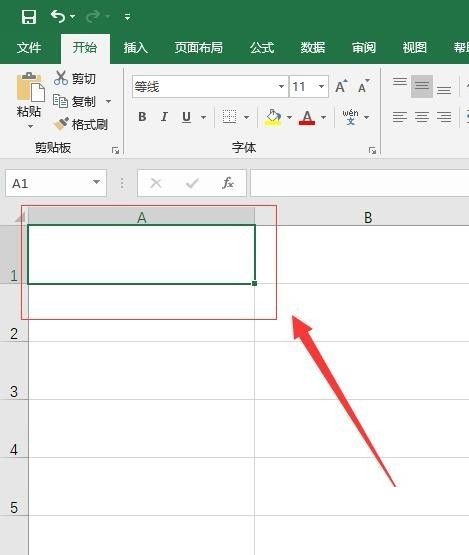Click the Save icon in quick access toolbar
Viewport: 469px width, 555px height.
(29, 17)
